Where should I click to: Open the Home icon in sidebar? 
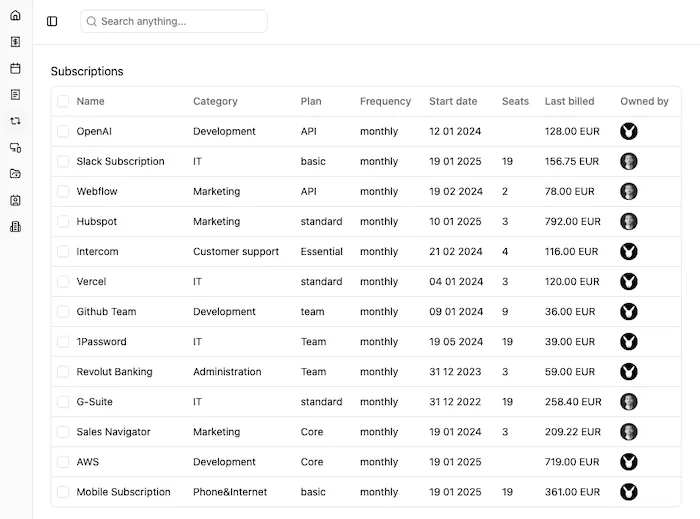(15, 16)
